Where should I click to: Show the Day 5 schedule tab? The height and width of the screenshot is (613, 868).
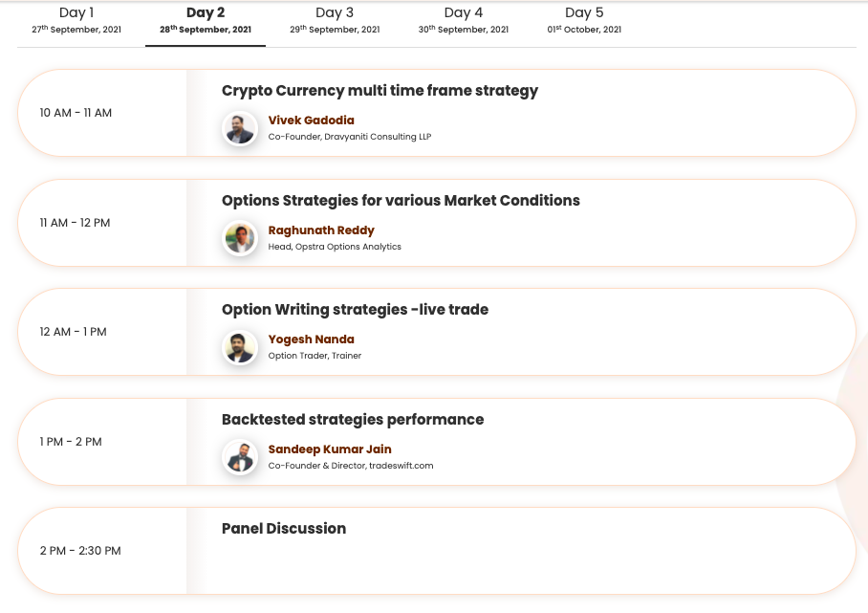pos(584,19)
